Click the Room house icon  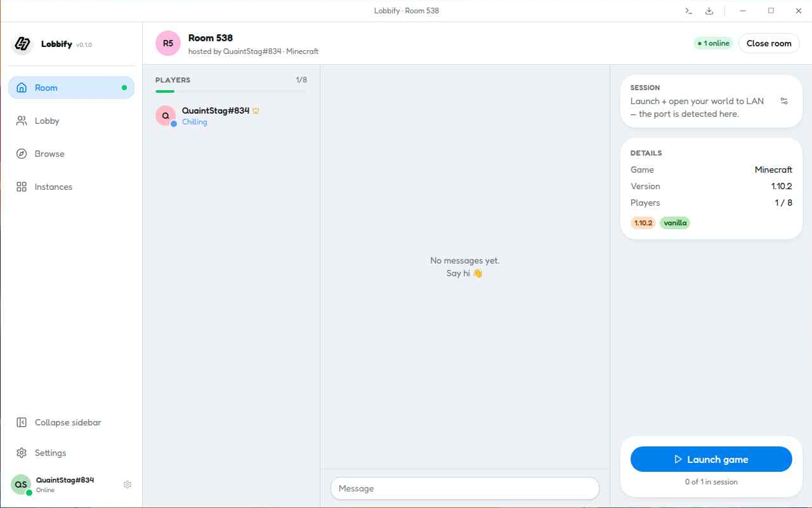(22, 88)
